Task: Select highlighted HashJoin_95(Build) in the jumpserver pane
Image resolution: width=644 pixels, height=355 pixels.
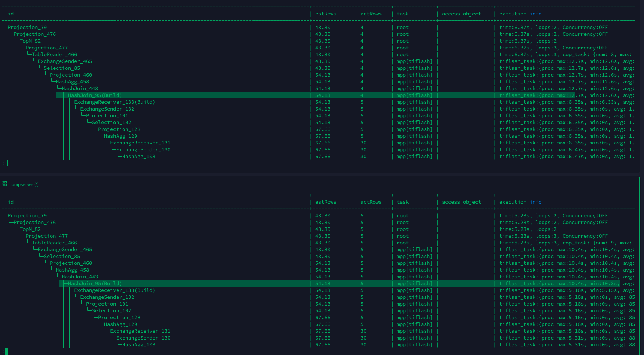Action: point(95,284)
